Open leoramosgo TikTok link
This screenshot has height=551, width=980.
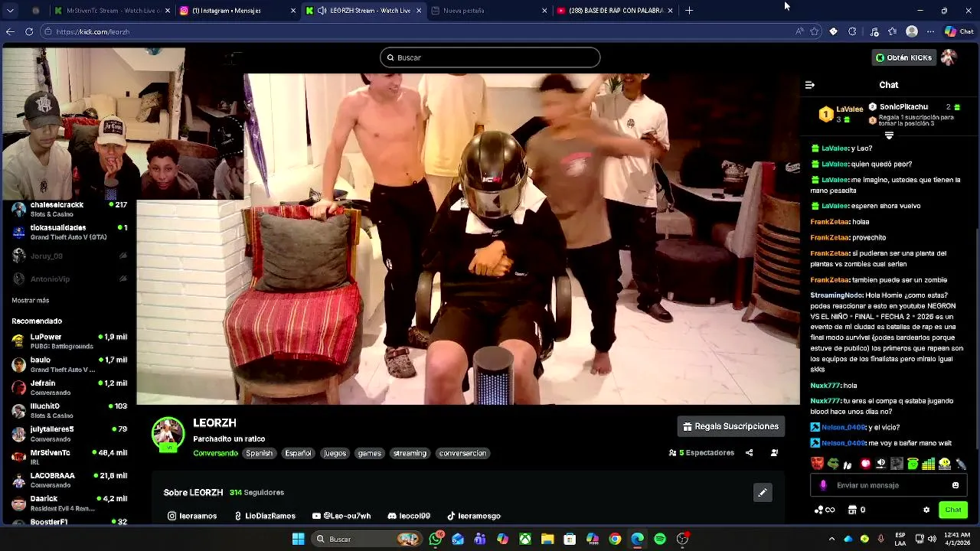click(474, 516)
